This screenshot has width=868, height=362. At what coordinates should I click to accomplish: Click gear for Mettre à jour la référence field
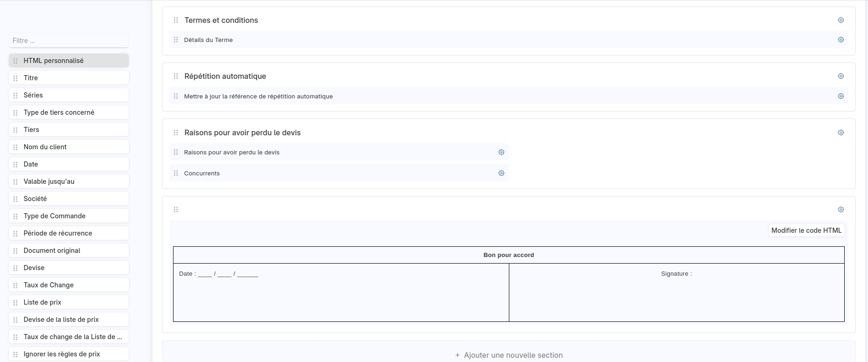pos(840,96)
